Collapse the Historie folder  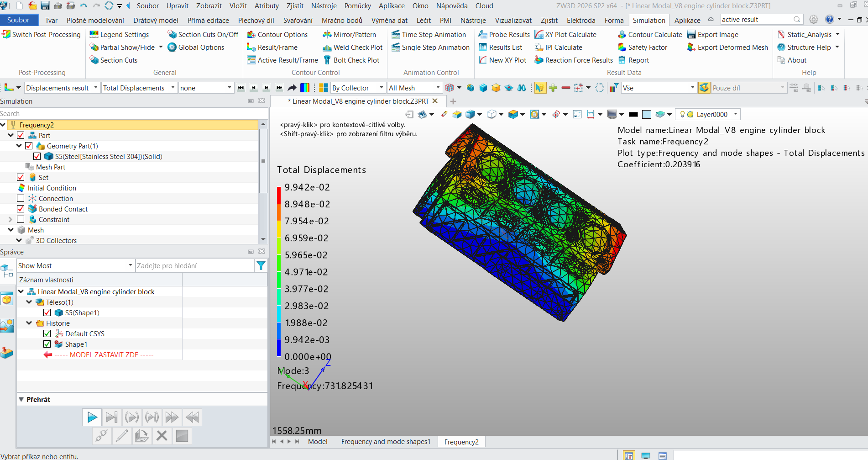(29, 323)
